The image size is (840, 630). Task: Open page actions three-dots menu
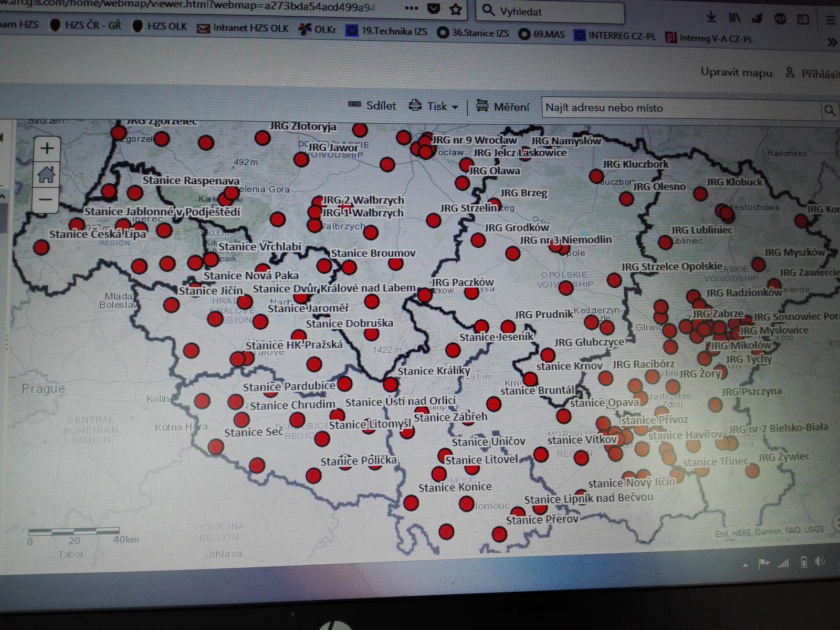tap(411, 8)
